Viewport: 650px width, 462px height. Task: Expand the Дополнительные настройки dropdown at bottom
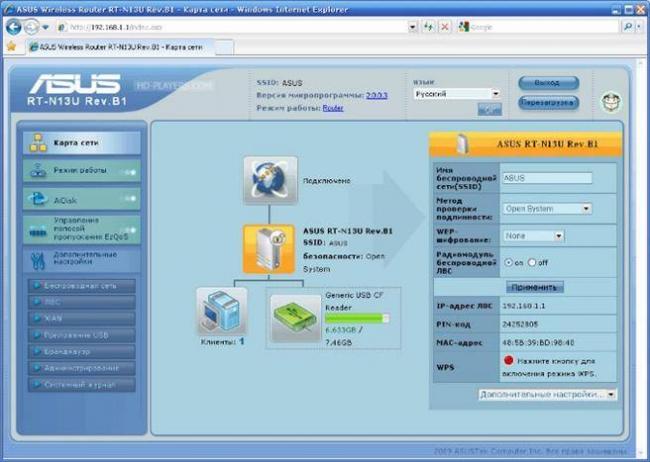point(547,394)
